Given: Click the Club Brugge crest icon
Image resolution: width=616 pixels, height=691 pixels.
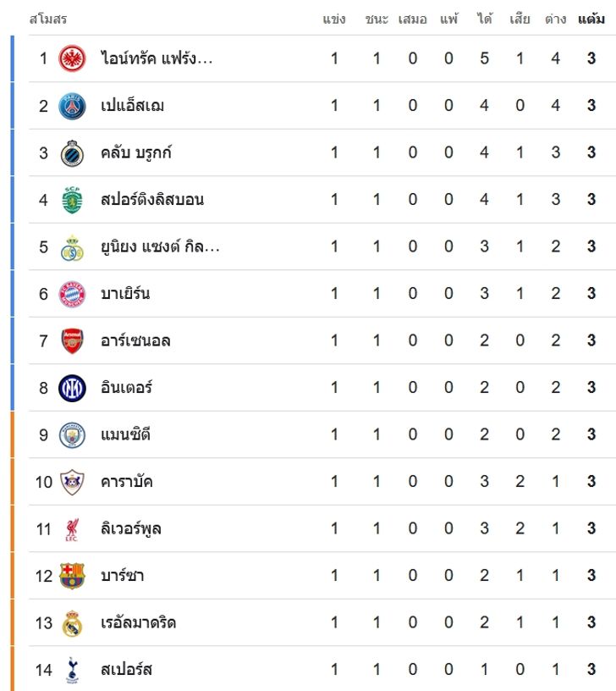Looking at the screenshot, I should coord(72,153).
